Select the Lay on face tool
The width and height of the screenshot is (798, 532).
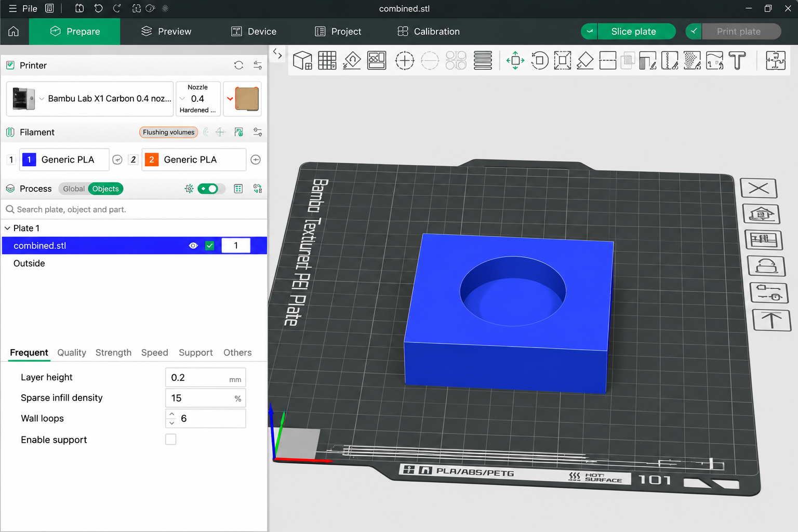(x=586, y=60)
